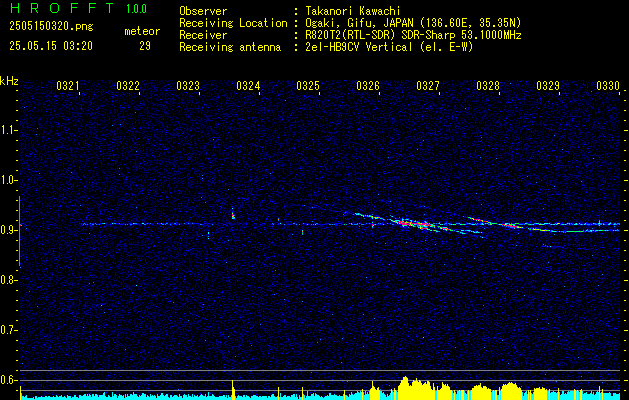629x400 pixels.
Task: Click the Observer field label
Action: pyautogui.click(x=203, y=11)
